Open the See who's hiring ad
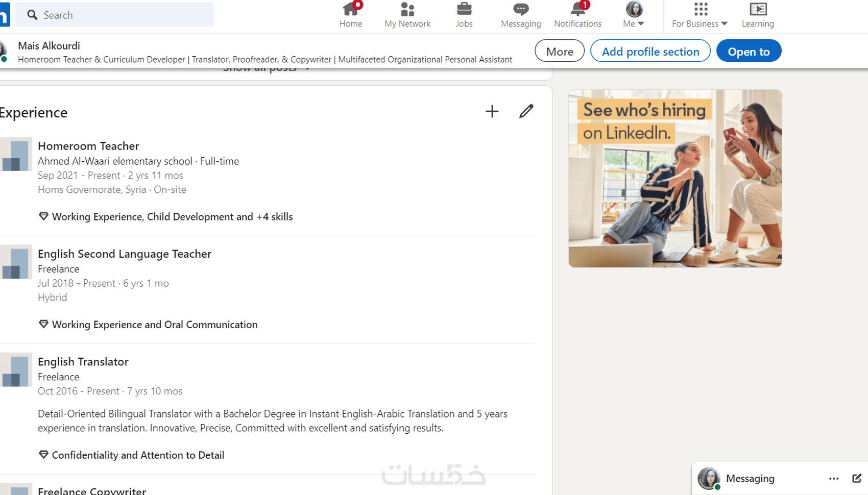868x495 pixels. pos(675,178)
